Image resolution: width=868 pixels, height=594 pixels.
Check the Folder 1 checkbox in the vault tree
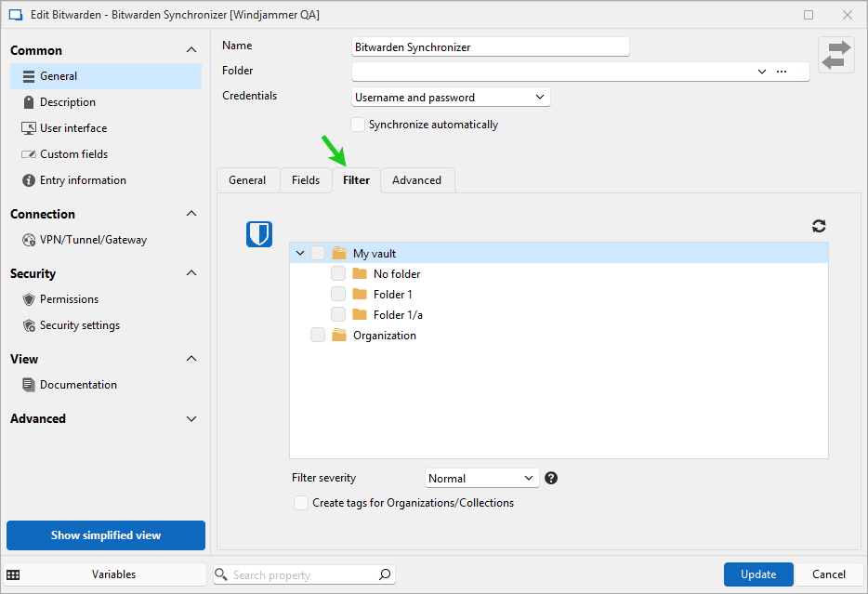pyautogui.click(x=338, y=295)
